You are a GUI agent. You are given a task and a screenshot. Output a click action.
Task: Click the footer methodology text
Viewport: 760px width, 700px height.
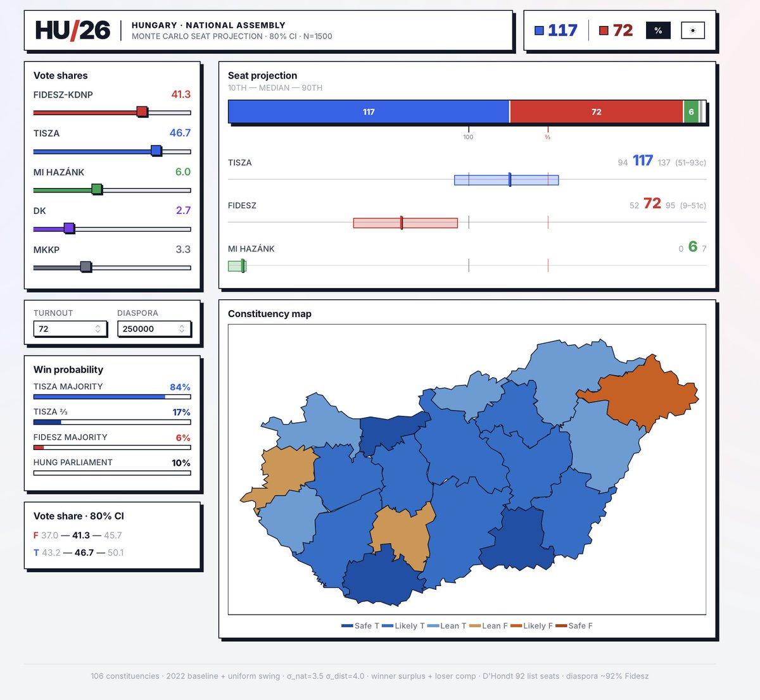[370, 676]
